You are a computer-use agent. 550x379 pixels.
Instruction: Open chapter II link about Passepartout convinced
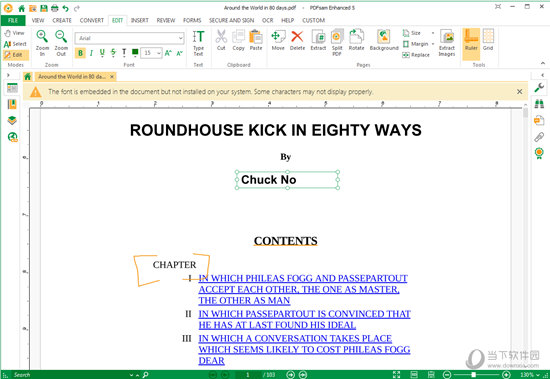tap(304, 319)
